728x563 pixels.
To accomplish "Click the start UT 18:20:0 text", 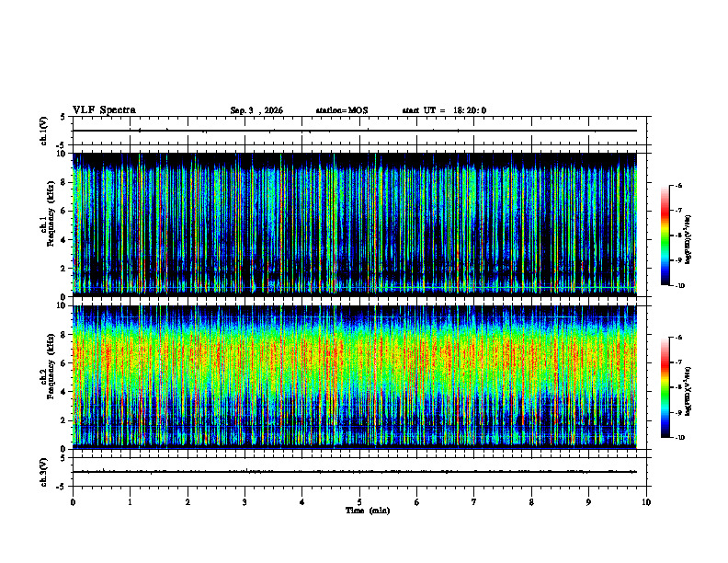I will (x=444, y=110).
